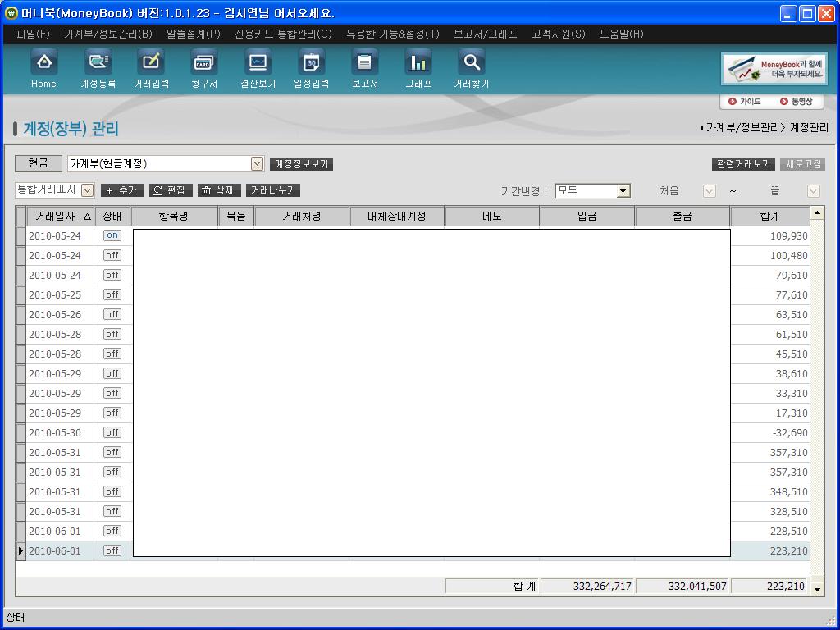Open the 일정입력 calendar icon
This screenshot has width=840, height=630.
click(x=311, y=62)
